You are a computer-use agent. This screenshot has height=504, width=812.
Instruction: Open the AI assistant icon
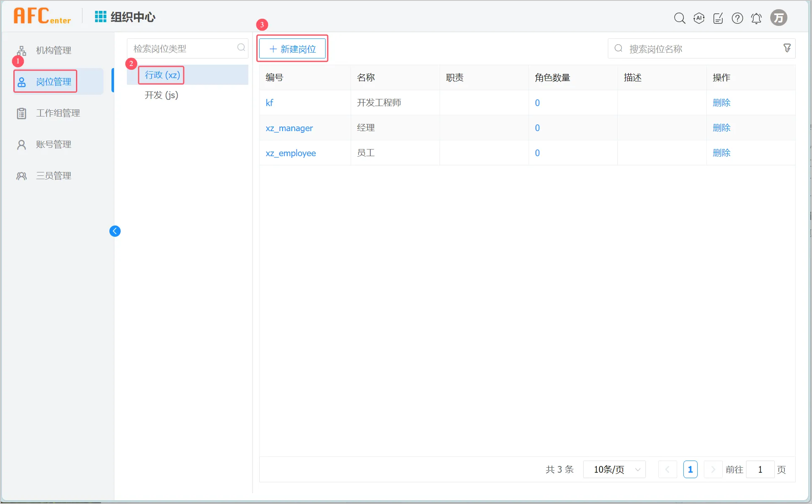(699, 18)
